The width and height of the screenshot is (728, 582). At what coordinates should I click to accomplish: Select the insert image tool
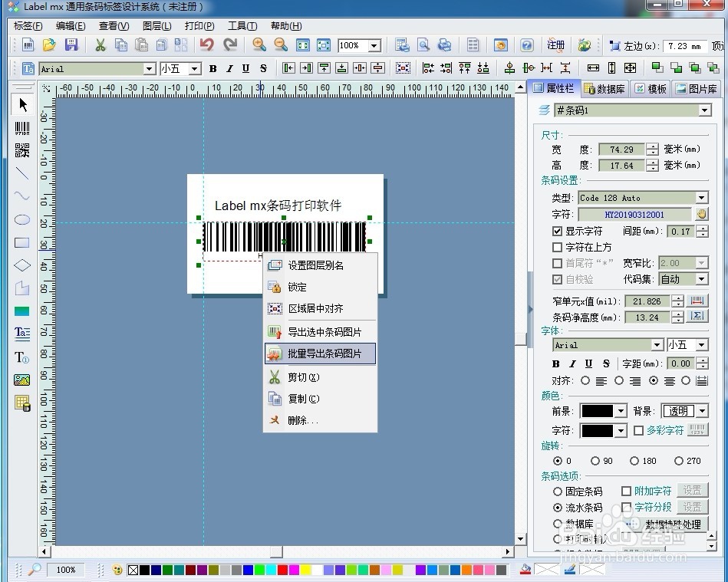[x=21, y=380]
